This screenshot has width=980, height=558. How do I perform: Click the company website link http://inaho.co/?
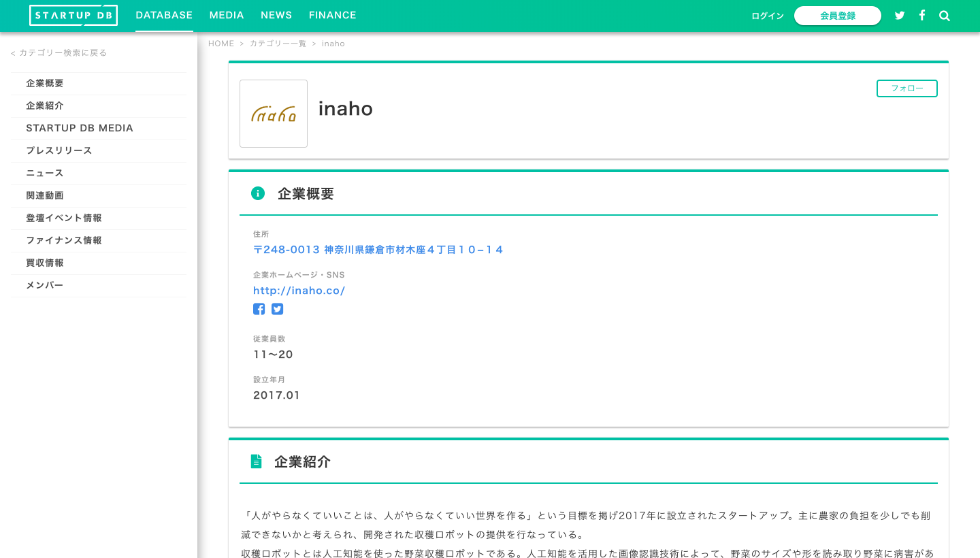coord(299,290)
